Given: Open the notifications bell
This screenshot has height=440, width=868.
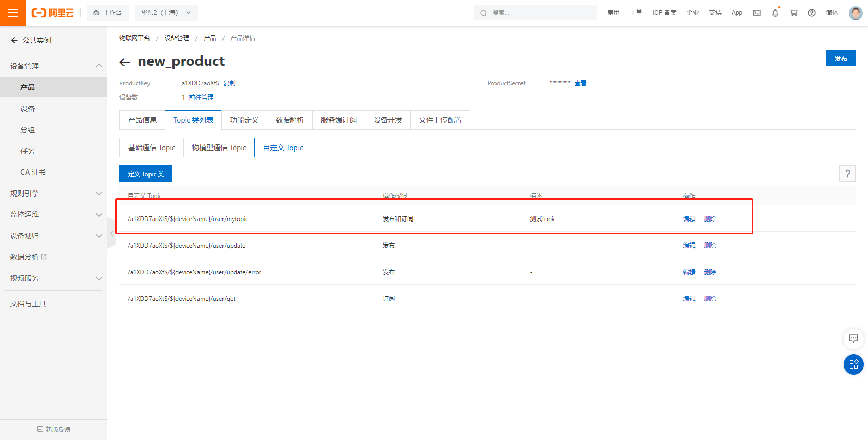Looking at the screenshot, I should [775, 13].
